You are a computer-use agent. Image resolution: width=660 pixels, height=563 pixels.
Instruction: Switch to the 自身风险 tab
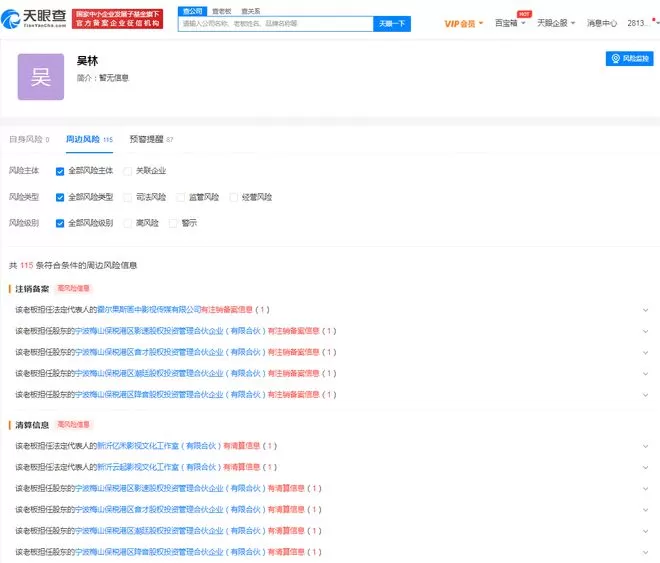click(x=29, y=139)
